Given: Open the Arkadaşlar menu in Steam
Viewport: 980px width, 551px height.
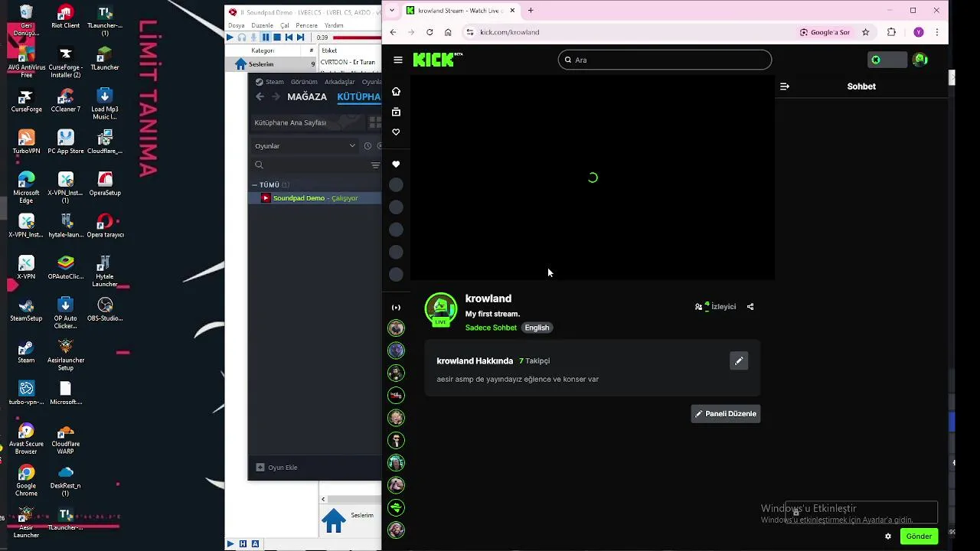Looking at the screenshot, I should click(340, 82).
